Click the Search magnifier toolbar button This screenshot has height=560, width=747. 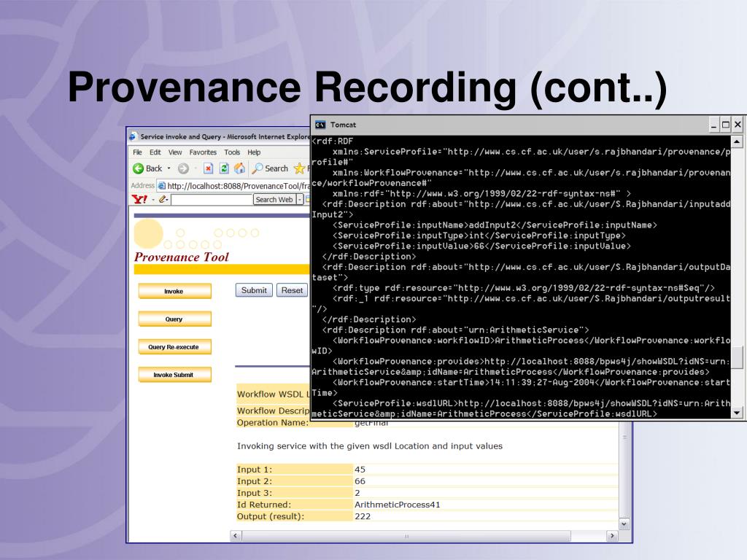coord(270,168)
